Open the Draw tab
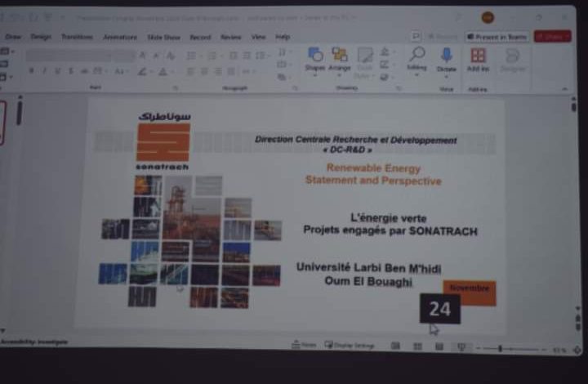Viewport: 588px width, 384px height. (x=13, y=37)
